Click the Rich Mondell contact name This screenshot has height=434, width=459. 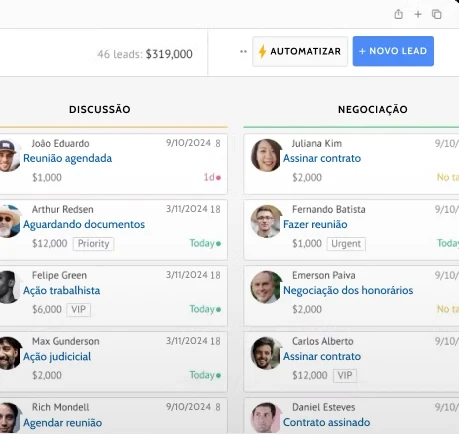pyautogui.click(x=60, y=407)
